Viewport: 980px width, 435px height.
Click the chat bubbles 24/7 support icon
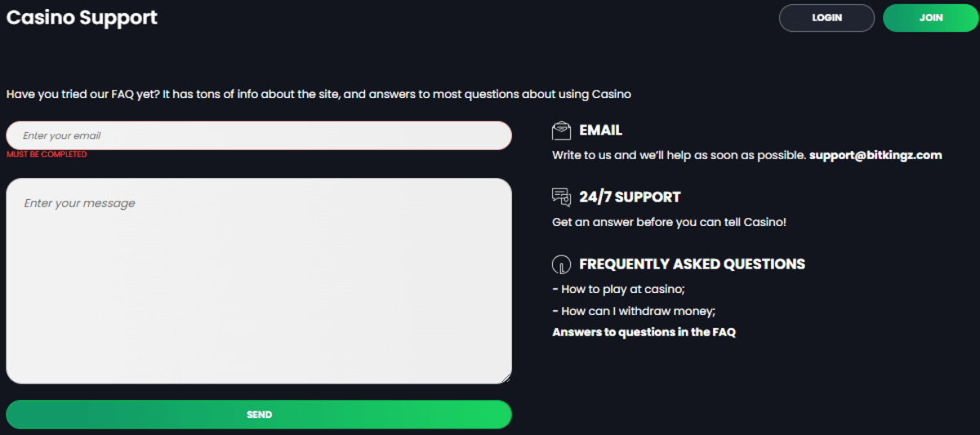561,197
